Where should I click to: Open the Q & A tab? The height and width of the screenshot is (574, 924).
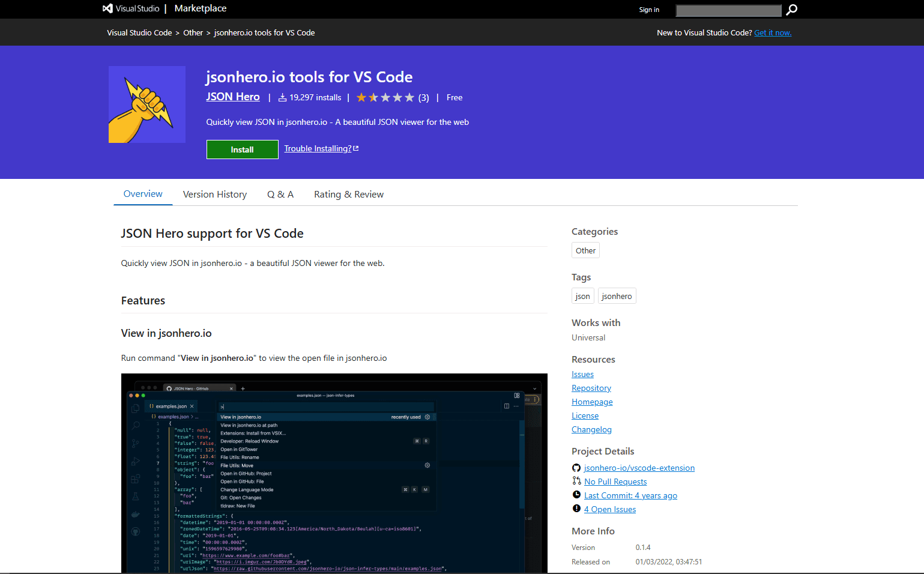[280, 194]
